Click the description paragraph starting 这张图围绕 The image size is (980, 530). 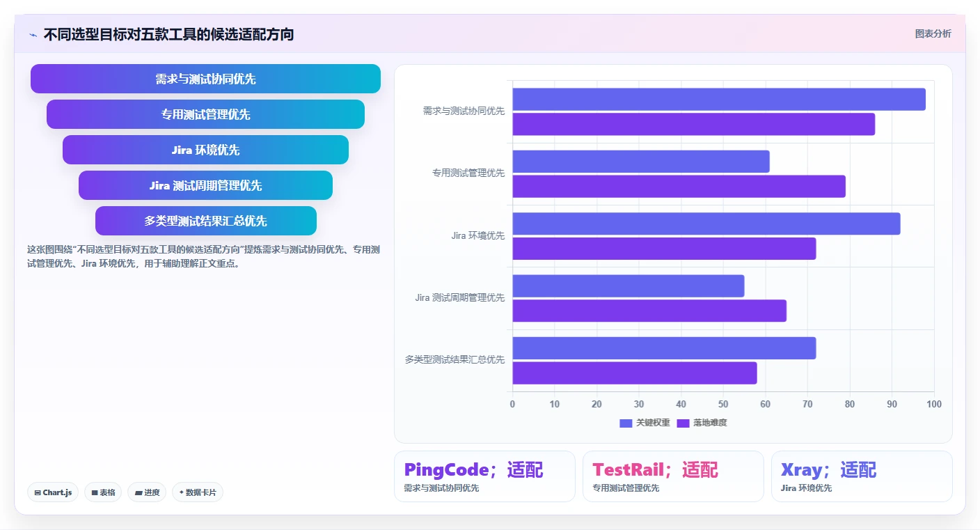tap(203, 256)
